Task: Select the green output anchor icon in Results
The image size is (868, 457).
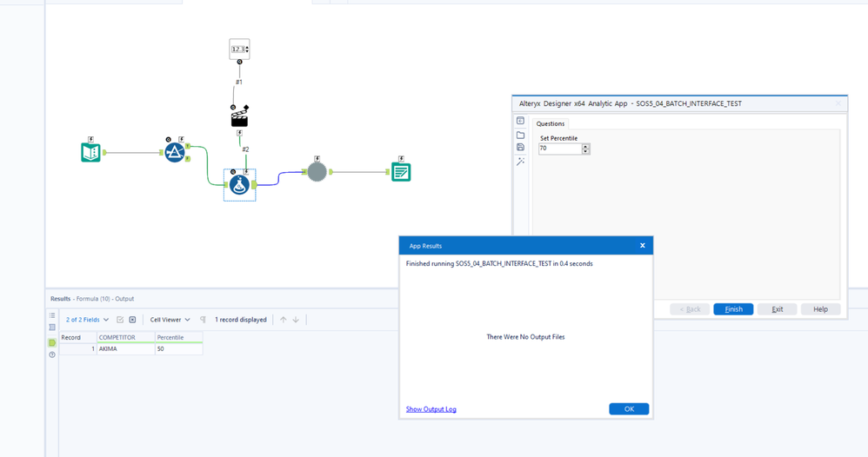Action: click(x=52, y=343)
